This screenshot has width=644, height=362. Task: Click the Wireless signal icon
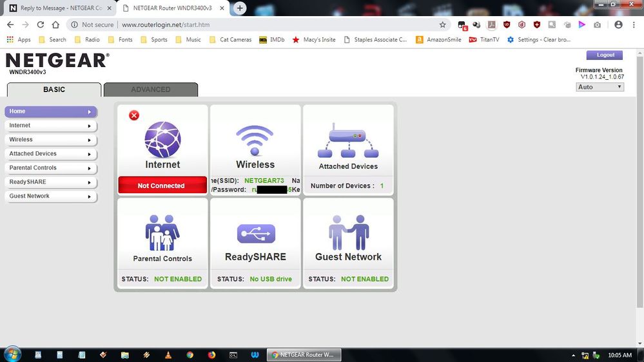(x=255, y=140)
